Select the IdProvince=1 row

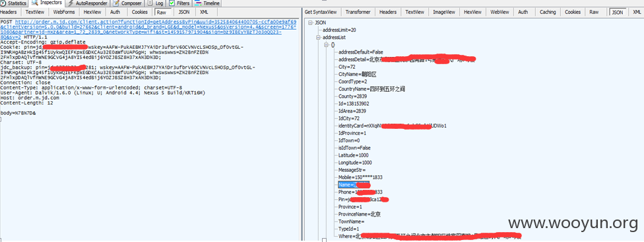click(x=352, y=133)
